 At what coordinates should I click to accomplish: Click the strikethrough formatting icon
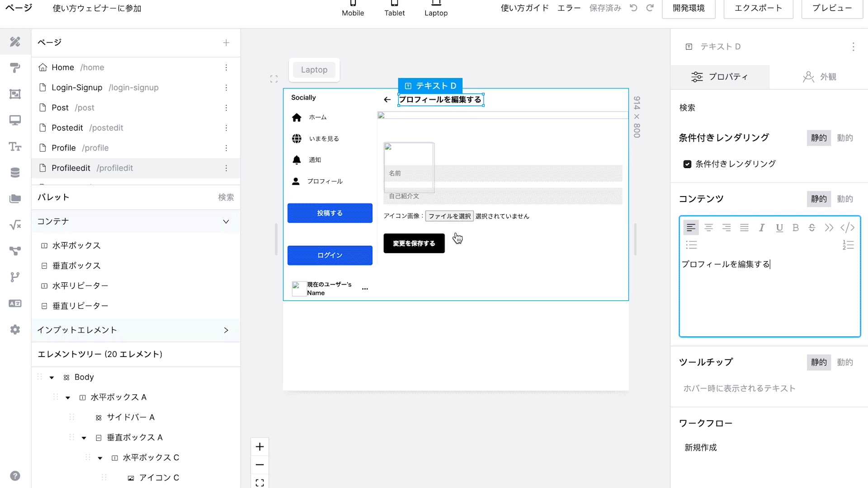pos(812,228)
